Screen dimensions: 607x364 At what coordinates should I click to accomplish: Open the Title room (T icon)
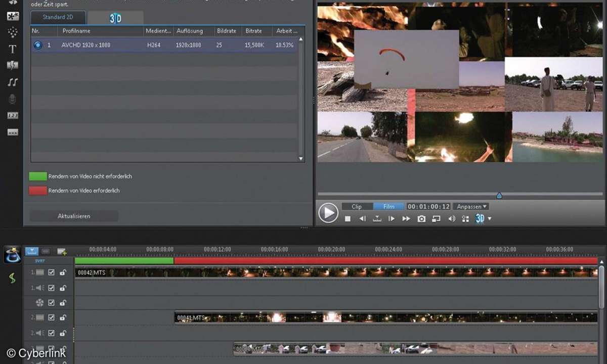13,49
